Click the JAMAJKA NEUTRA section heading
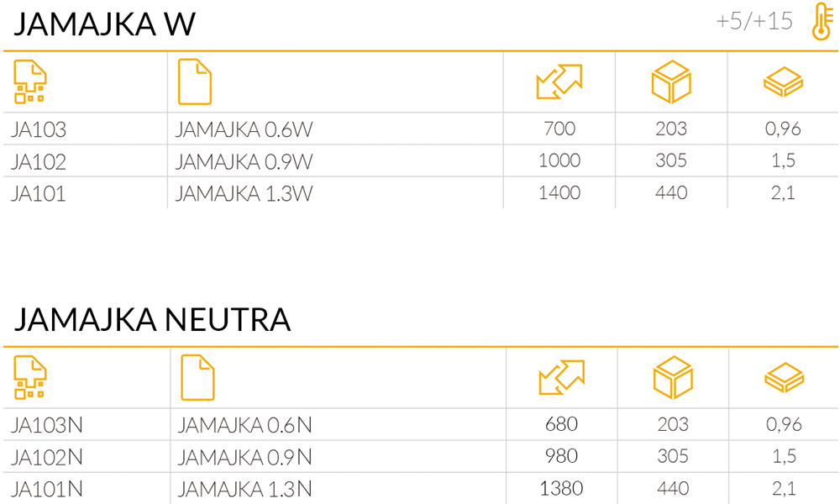 (152, 320)
